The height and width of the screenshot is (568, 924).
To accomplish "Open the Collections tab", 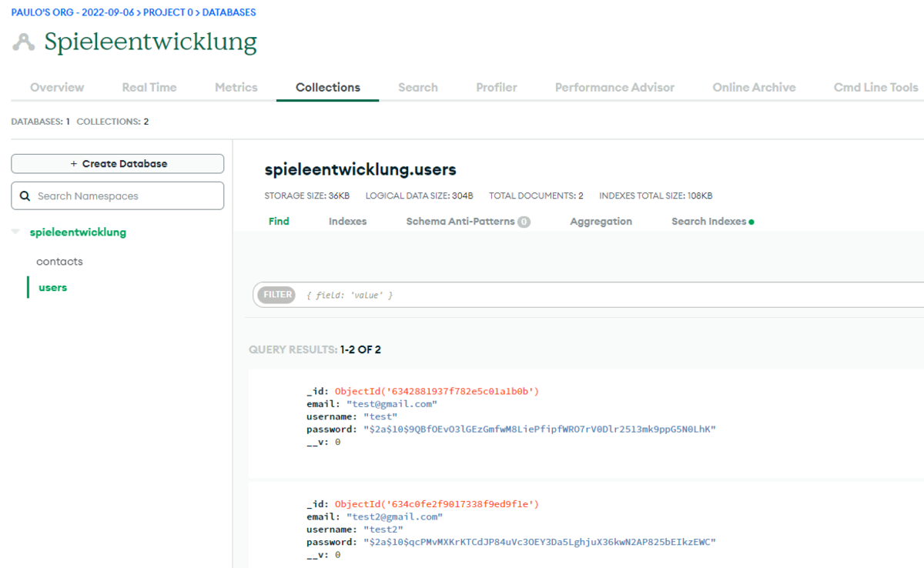I will [x=327, y=88].
